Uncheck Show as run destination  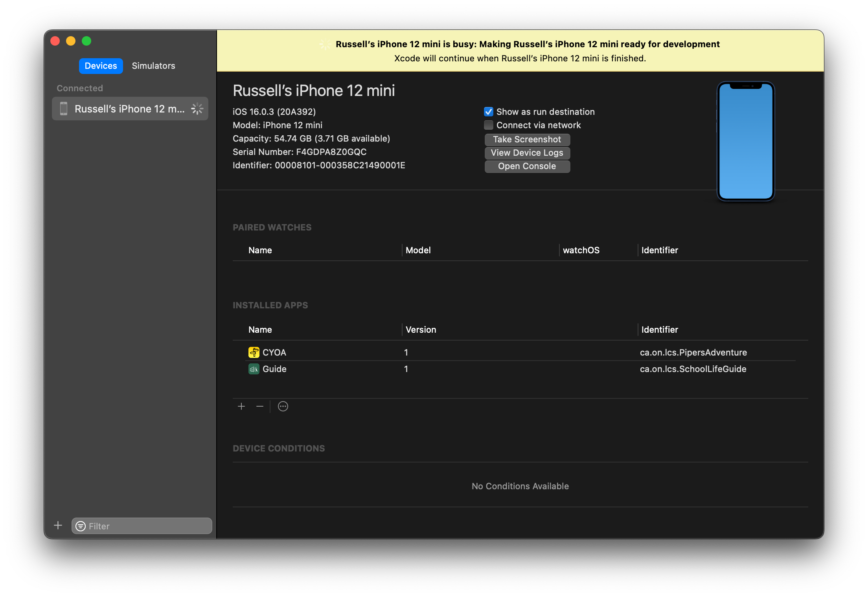click(489, 112)
